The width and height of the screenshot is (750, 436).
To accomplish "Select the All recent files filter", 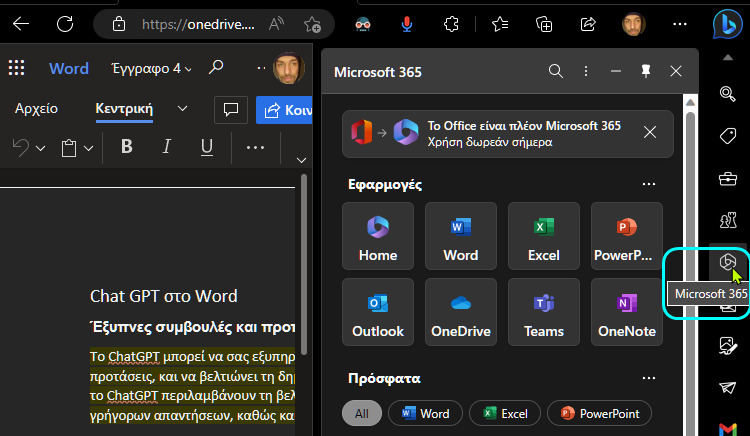I will (362, 413).
